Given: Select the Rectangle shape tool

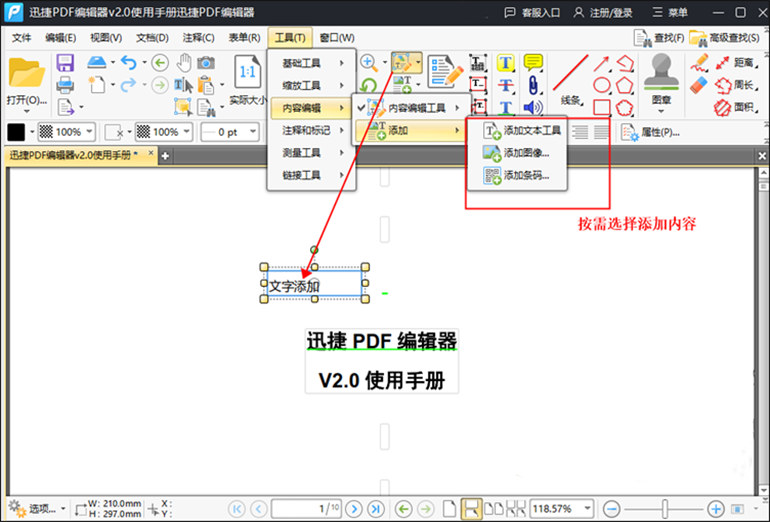Looking at the screenshot, I should 602,107.
